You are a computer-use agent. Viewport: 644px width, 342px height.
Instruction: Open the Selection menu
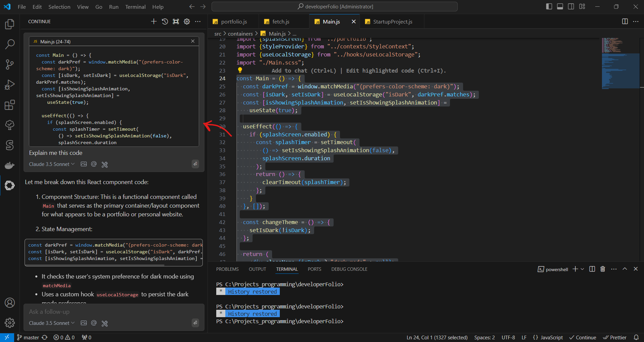59,7
